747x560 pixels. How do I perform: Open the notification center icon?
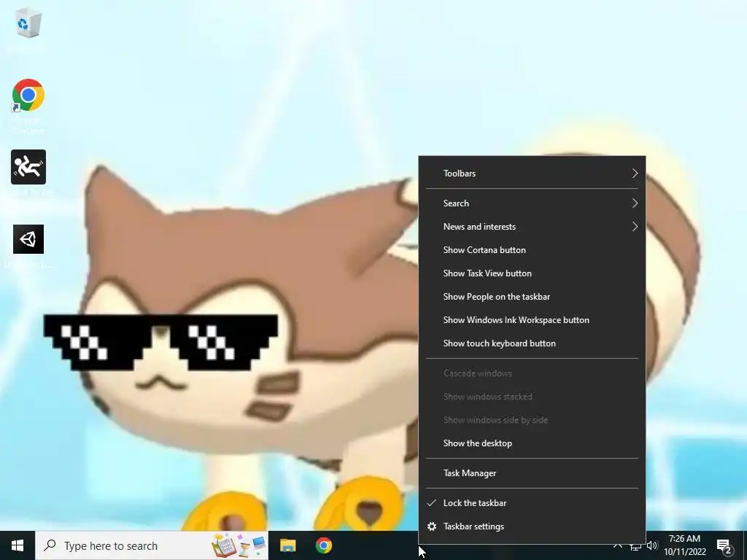[724, 546]
